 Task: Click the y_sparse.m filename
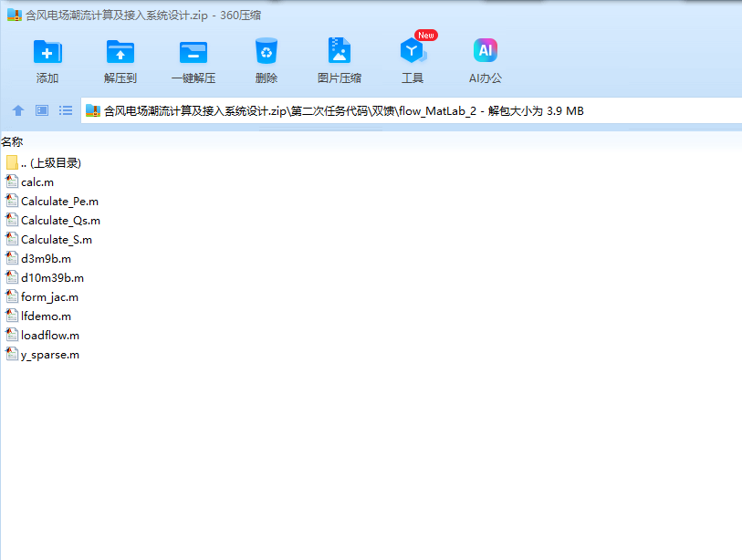click(x=49, y=355)
